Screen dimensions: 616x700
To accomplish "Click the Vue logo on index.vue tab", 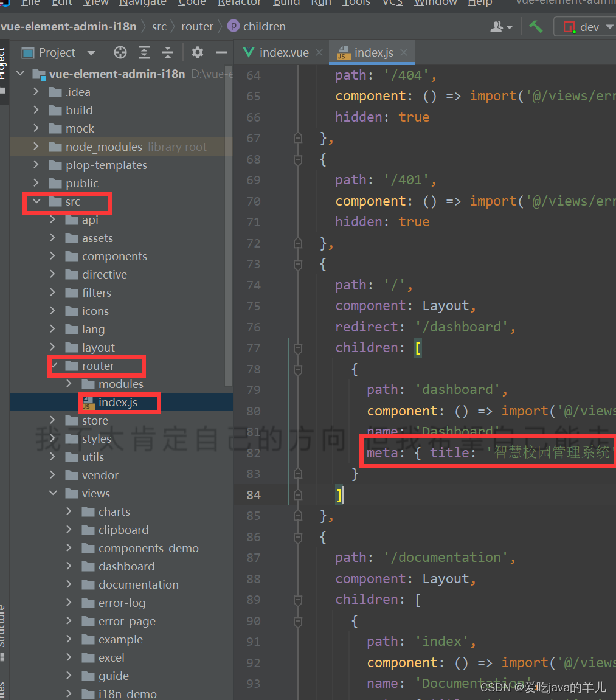I will [x=248, y=52].
